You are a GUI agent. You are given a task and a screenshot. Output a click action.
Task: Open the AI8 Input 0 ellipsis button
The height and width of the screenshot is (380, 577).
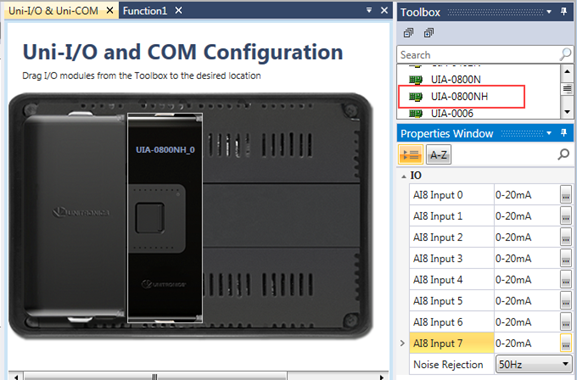[566, 195]
